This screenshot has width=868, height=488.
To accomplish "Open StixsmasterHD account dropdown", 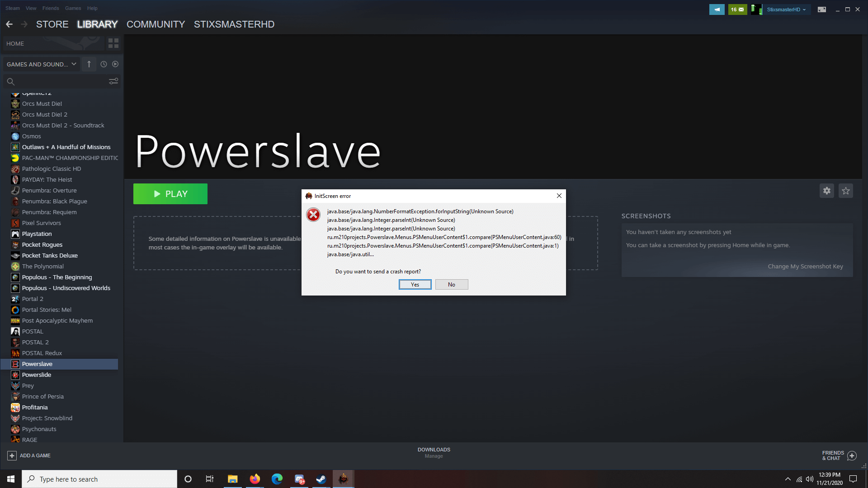I will point(787,9).
